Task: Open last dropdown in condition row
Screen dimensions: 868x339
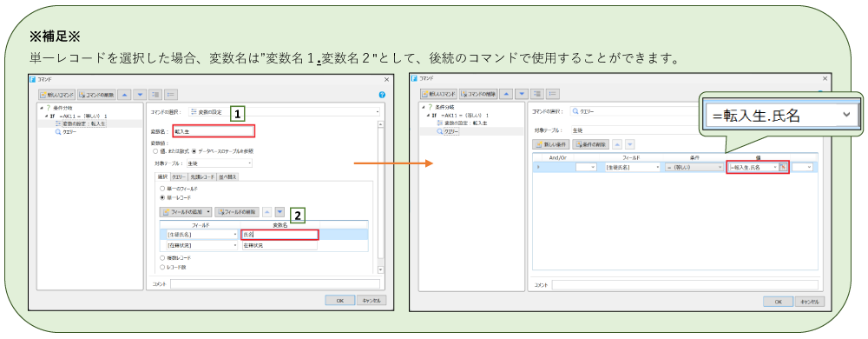Action: (802, 167)
